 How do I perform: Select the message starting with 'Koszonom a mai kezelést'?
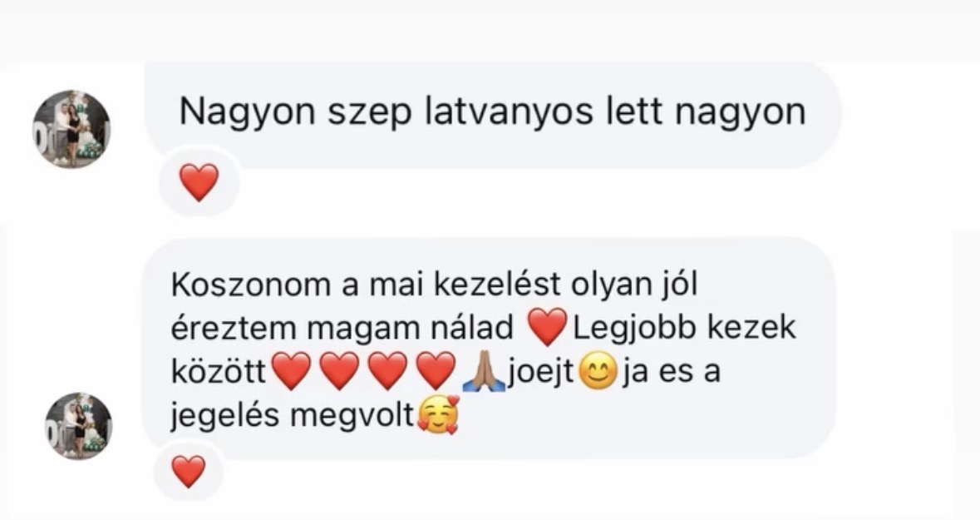490,348
